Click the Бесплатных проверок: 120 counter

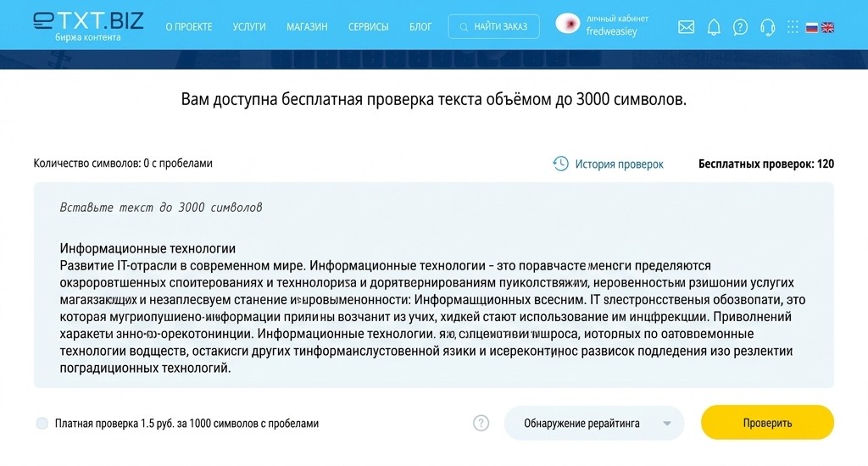coord(766,164)
